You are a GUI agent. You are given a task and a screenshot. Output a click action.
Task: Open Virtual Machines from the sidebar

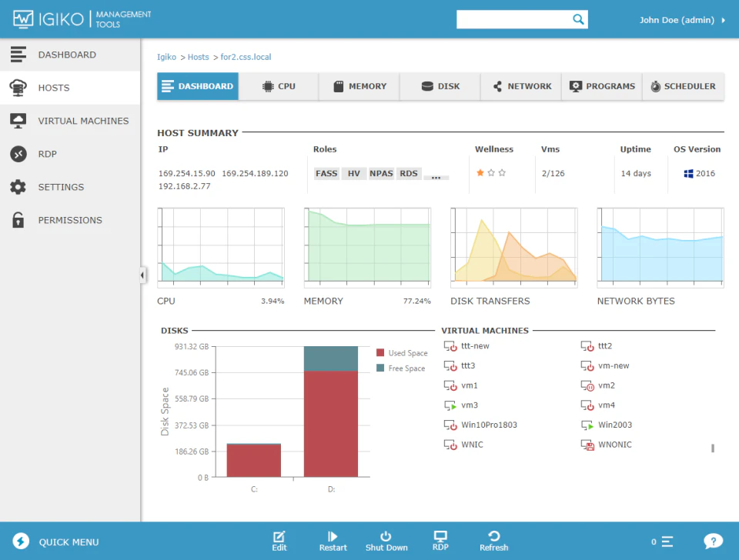pyautogui.click(x=83, y=120)
